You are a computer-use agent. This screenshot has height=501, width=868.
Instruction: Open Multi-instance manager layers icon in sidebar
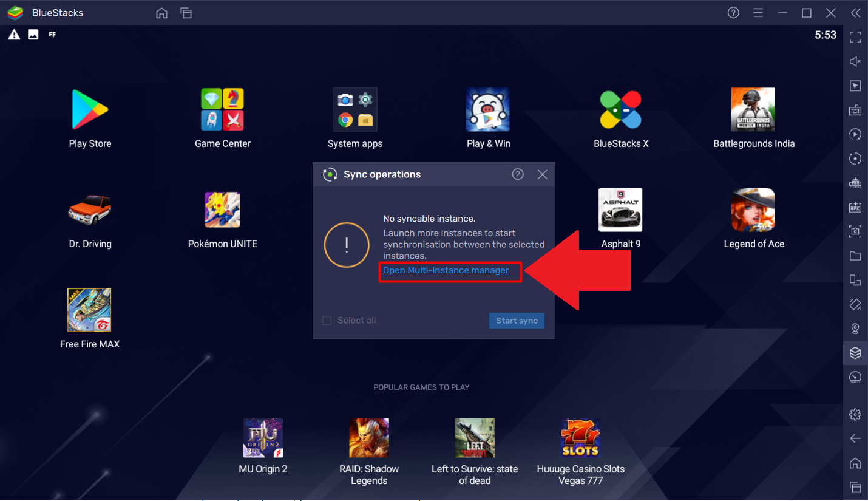point(855,353)
